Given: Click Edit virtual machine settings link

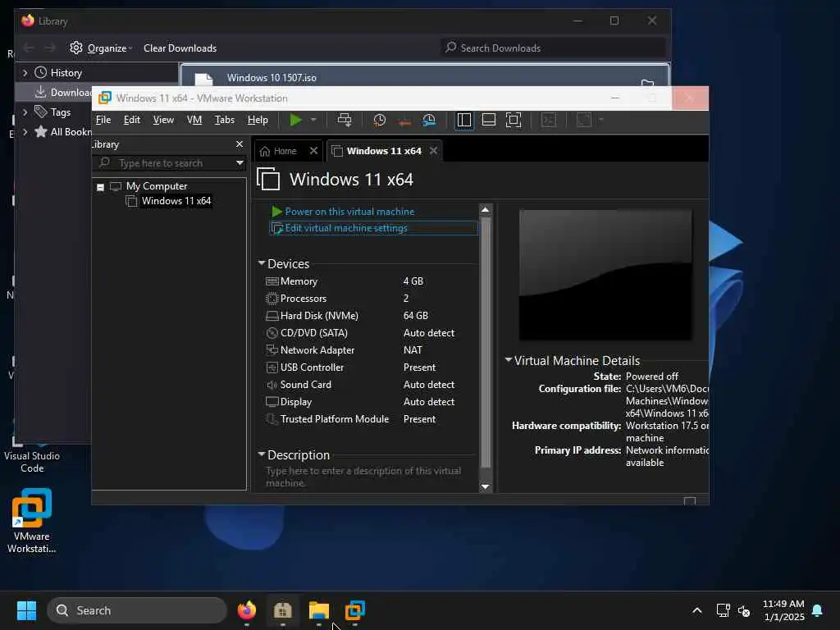Looking at the screenshot, I should pyautogui.click(x=346, y=228).
